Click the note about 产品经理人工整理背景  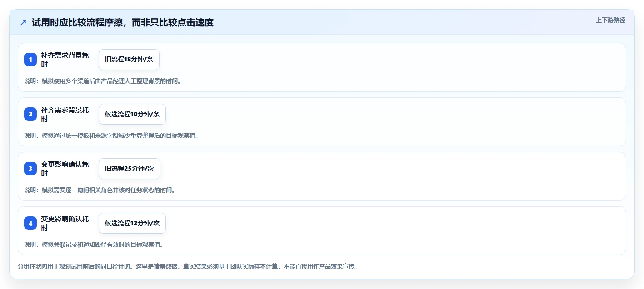[x=102, y=81]
